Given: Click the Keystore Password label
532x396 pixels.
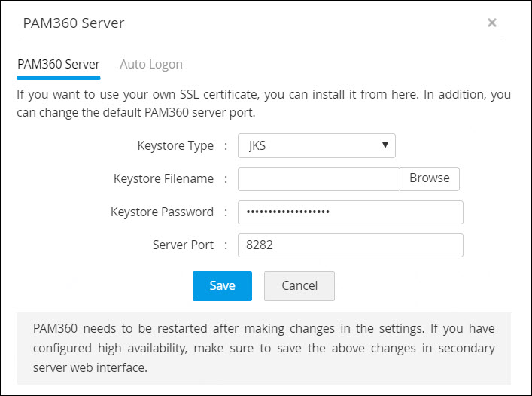Looking at the screenshot, I should pyautogui.click(x=162, y=212).
